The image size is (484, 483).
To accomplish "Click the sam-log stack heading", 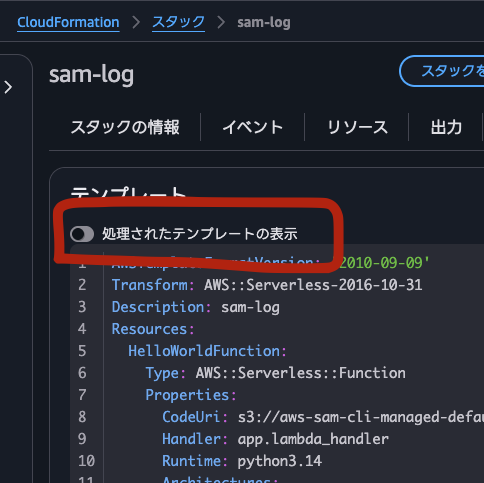I will [x=91, y=75].
